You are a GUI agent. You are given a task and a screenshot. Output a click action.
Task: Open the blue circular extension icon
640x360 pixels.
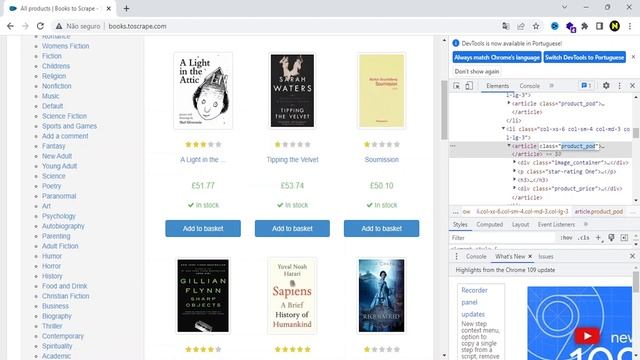(x=555, y=26)
